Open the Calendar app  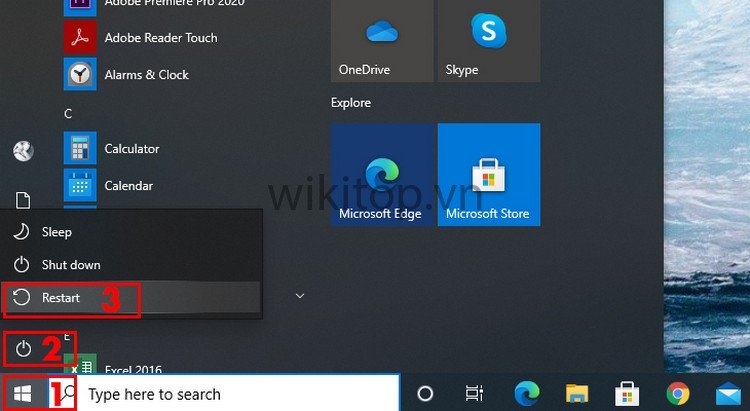pos(128,186)
